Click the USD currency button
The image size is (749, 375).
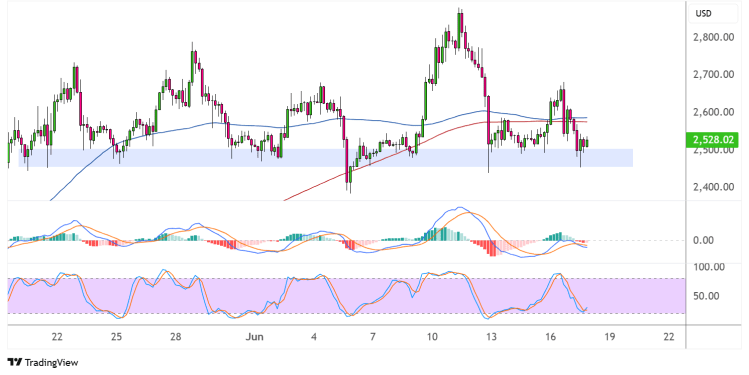(x=712, y=14)
